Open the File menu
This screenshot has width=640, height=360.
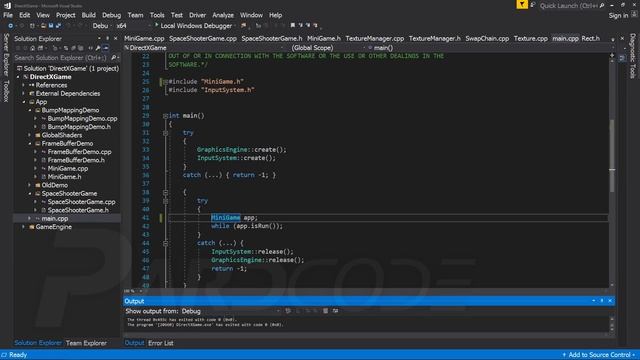tap(8, 15)
